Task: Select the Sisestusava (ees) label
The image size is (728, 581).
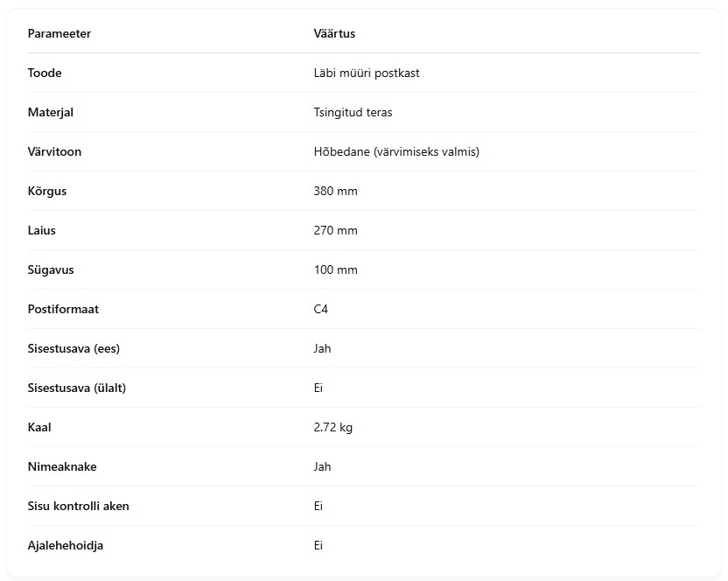Action: (x=73, y=349)
